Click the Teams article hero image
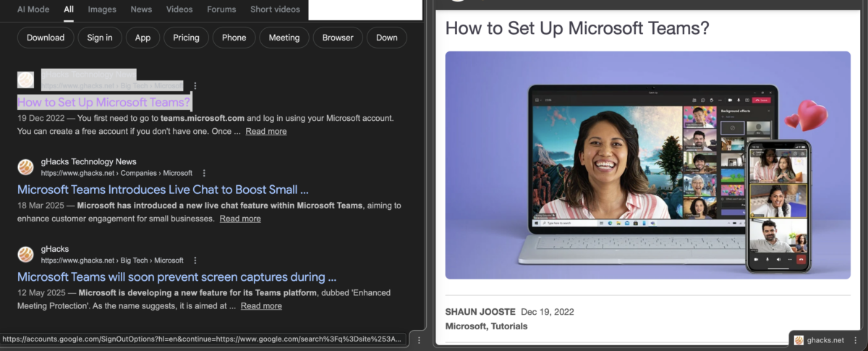Viewport: 868px width, 351px height. (647, 165)
